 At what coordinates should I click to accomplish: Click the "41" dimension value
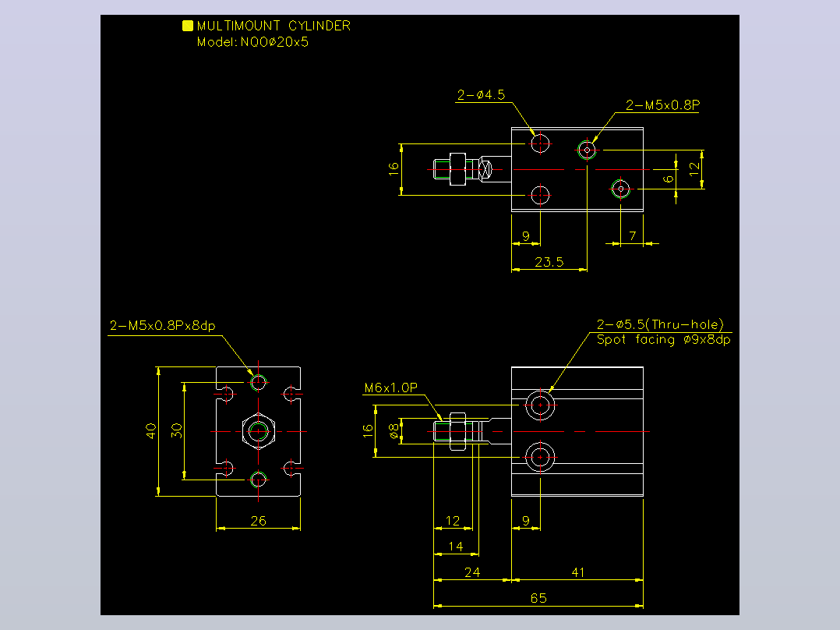coord(577,572)
